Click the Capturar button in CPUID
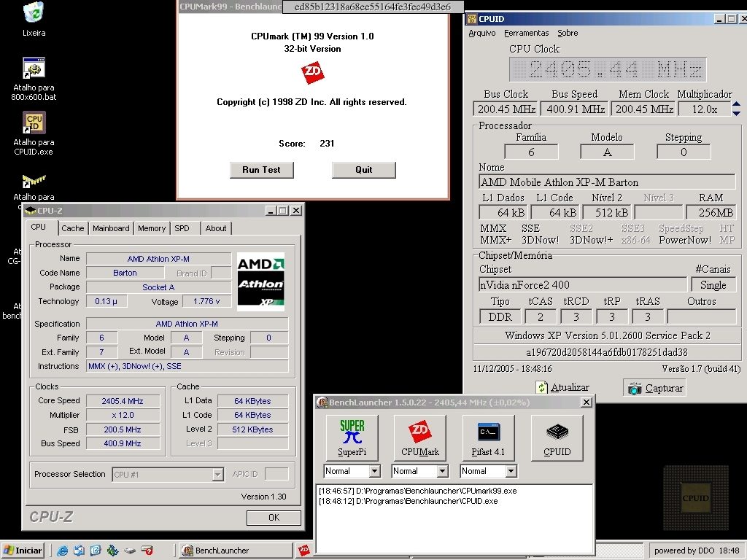 (655, 388)
